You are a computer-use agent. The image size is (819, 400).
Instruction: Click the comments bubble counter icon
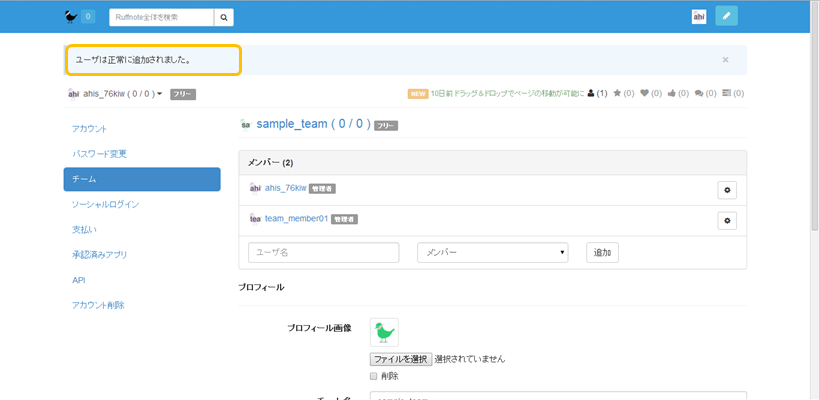[x=699, y=94]
